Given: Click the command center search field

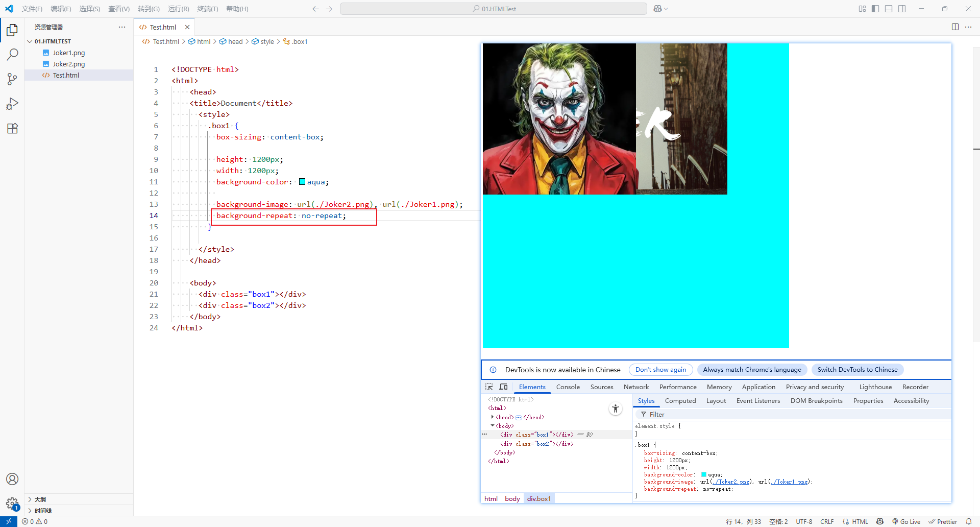Looking at the screenshot, I should tap(494, 9).
